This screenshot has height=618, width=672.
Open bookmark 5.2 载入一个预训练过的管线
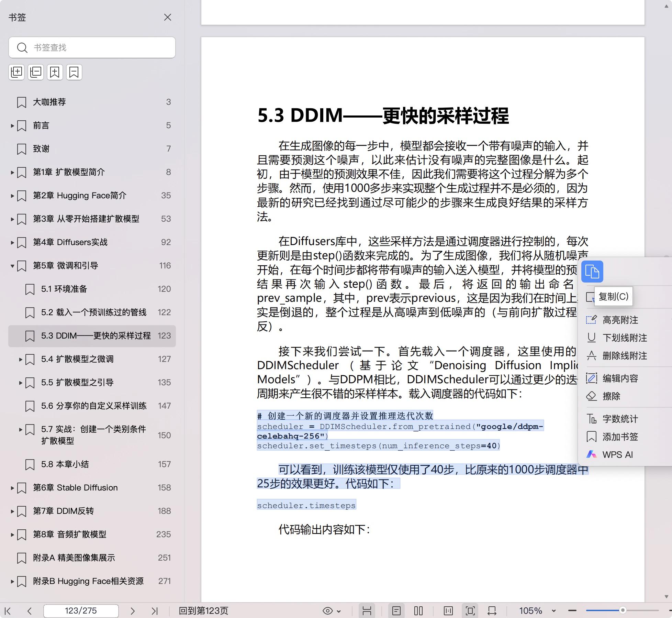92,312
